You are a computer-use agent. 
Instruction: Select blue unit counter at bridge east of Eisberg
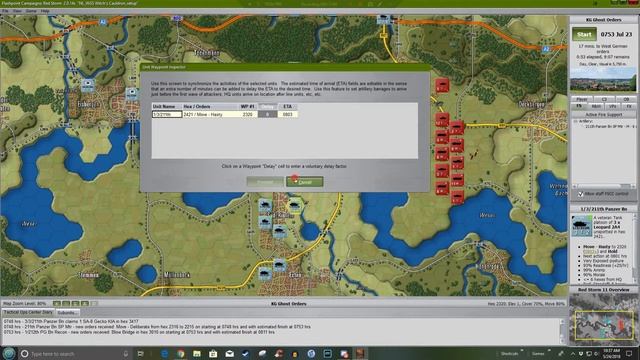coord(131,93)
